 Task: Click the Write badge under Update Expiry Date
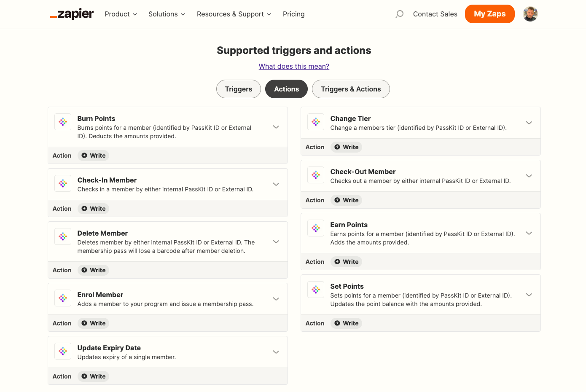click(x=93, y=376)
